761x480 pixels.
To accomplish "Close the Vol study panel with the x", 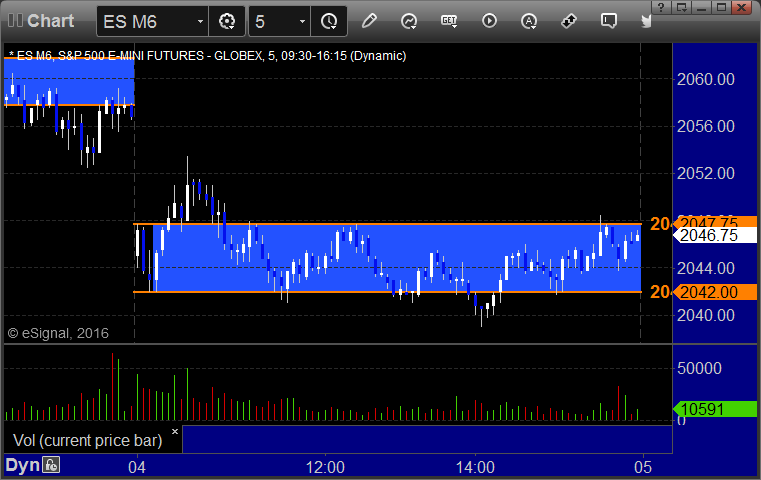I will click(175, 431).
